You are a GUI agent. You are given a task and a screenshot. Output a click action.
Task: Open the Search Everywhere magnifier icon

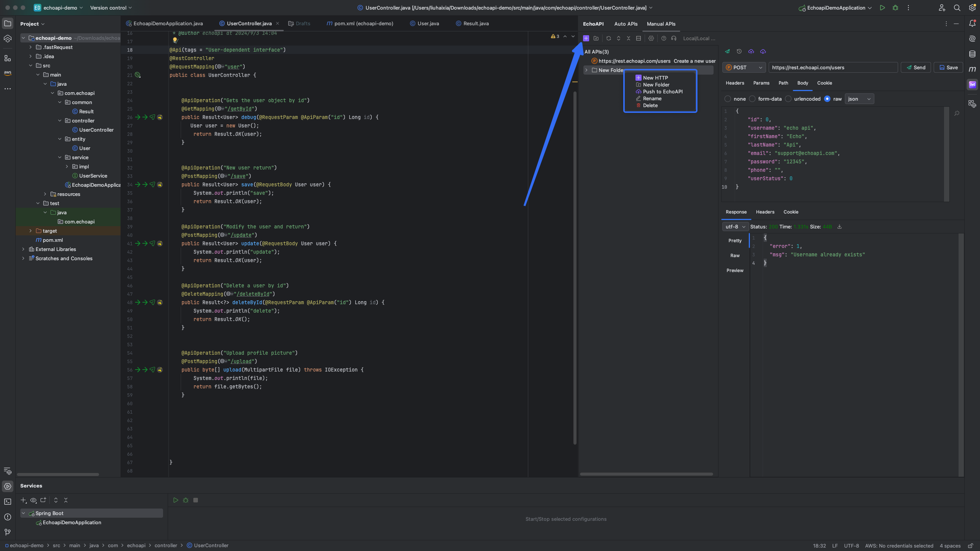point(957,8)
